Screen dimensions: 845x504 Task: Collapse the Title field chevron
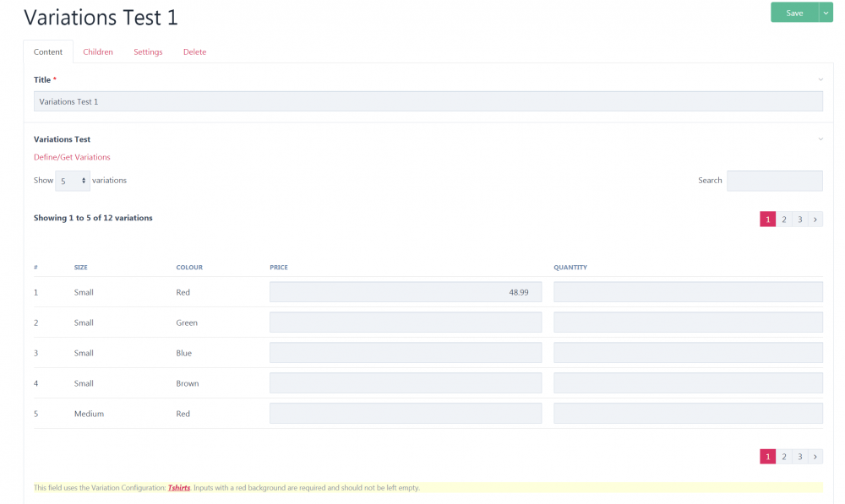(x=820, y=79)
